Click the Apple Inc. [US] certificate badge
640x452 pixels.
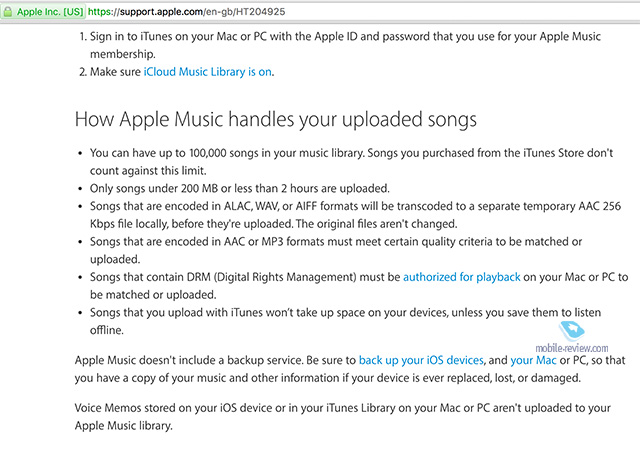[43, 12]
